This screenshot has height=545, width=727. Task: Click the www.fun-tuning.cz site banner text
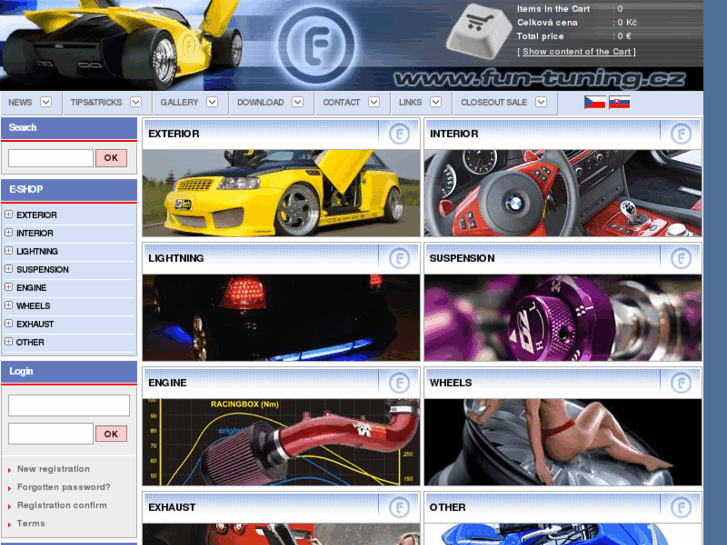point(539,78)
